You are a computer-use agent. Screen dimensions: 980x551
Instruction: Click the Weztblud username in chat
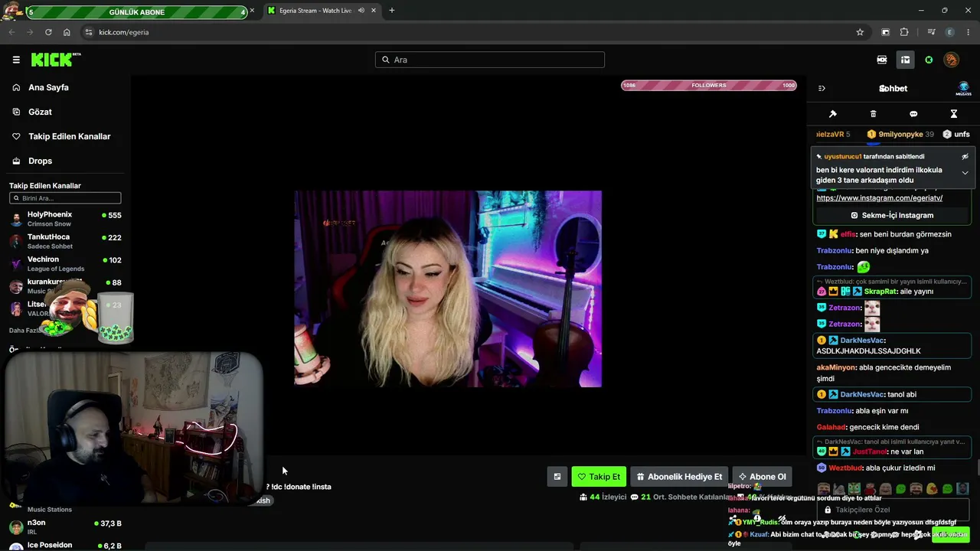pos(844,468)
